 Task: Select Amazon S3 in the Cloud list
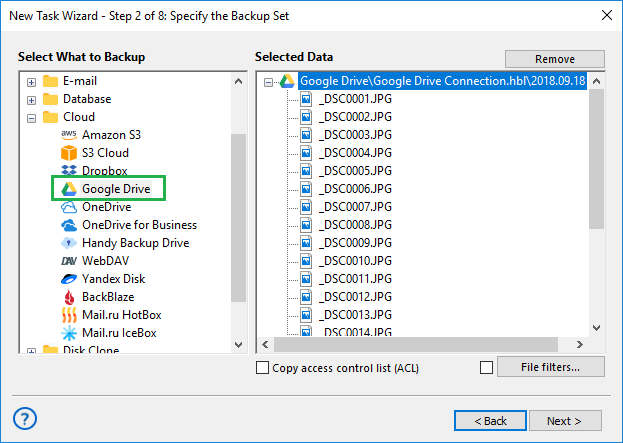pyautogui.click(x=111, y=135)
